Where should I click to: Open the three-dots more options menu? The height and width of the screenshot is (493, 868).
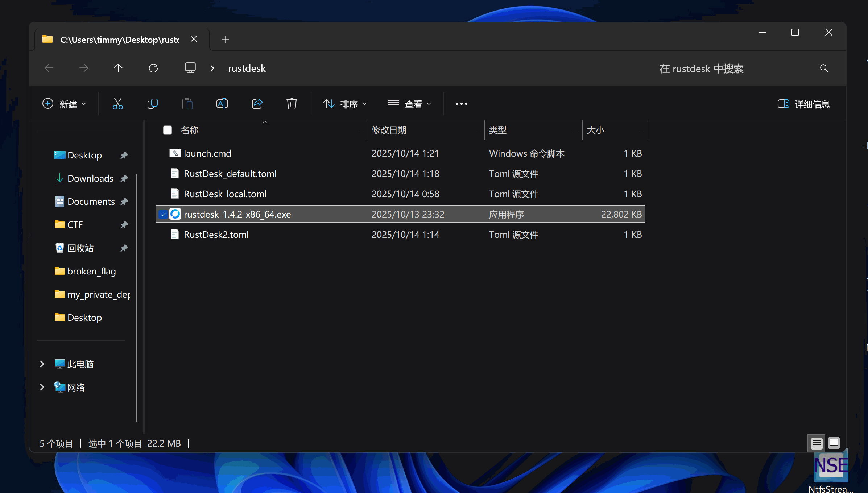(x=461, y=104)
